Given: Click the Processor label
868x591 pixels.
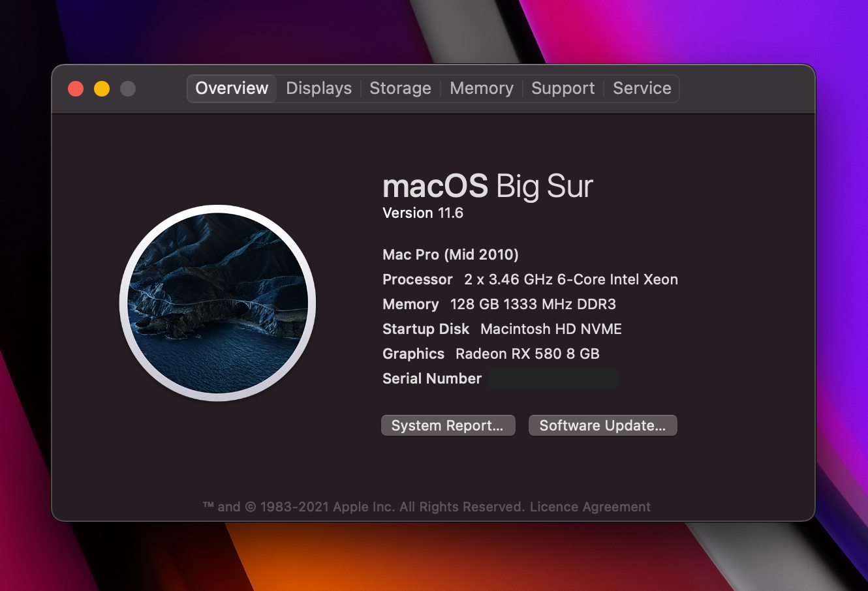Looking at the screenshot, I should (x=418, y=279).
